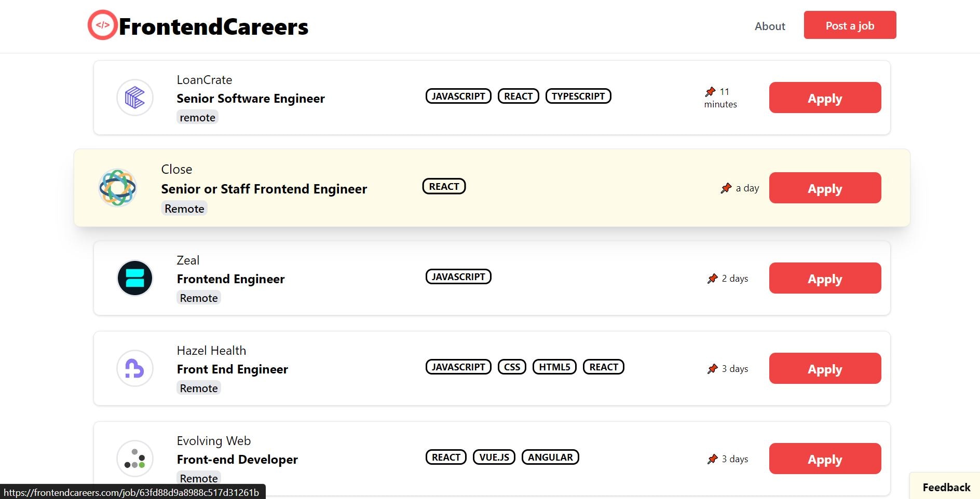Click the FrontendCareers logo icon

point(103,25)
